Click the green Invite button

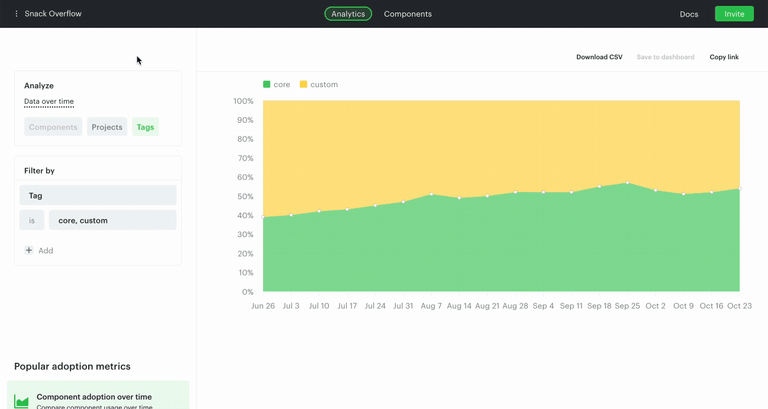[734, 14]
